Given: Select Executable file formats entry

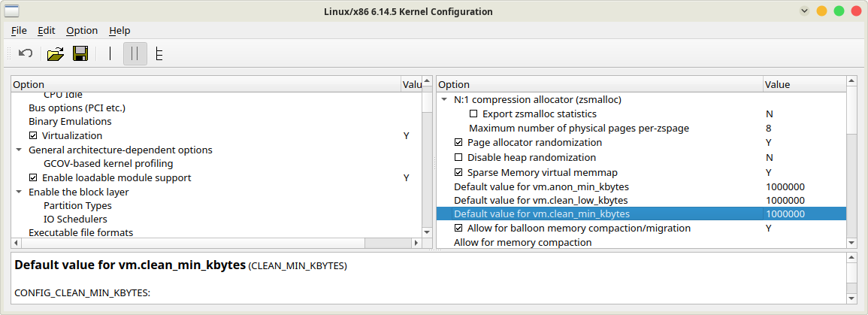Looking at the screenshot, I should coord(81,232).
